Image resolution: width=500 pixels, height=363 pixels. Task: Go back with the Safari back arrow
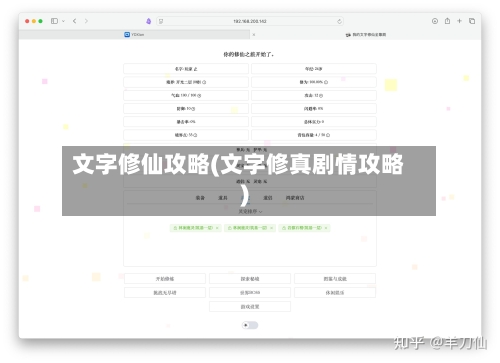[75, 21]
